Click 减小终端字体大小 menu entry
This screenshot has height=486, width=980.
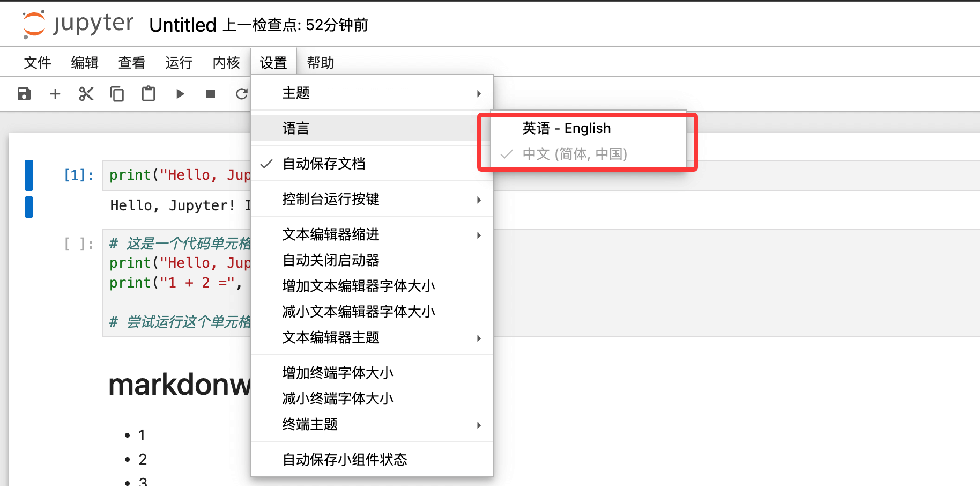[338, 399]
